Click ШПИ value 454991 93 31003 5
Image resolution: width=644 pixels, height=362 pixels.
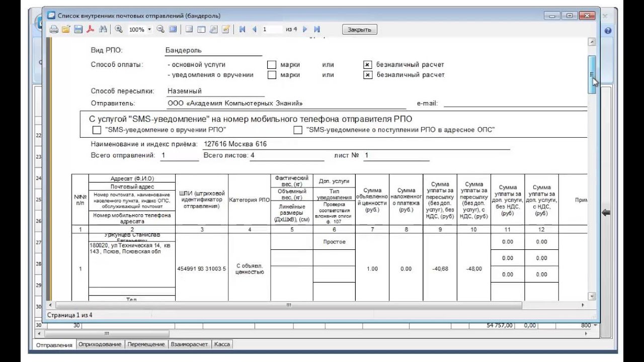[x=202, y=268]
